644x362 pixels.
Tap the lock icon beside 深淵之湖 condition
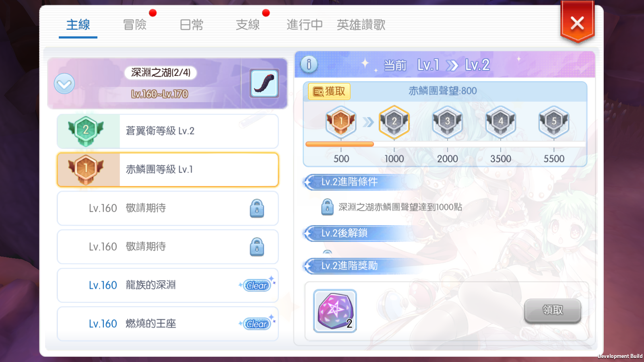[x=327, y=207]
